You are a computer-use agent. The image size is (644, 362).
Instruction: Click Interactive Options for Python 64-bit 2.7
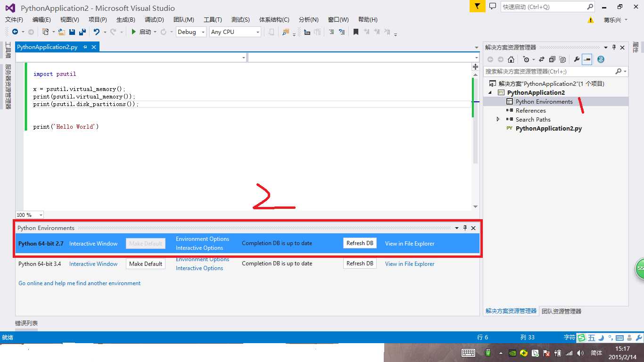(x=199, y=248)
